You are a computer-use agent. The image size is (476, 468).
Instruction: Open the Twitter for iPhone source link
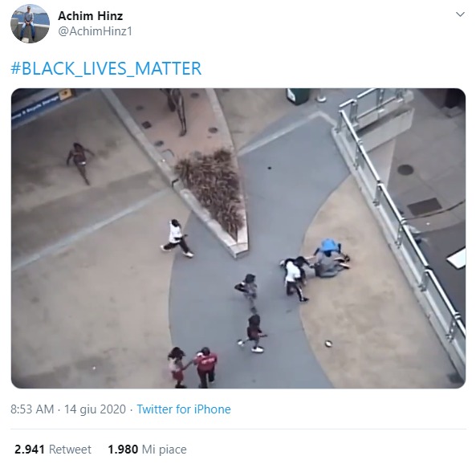point(184,409)
